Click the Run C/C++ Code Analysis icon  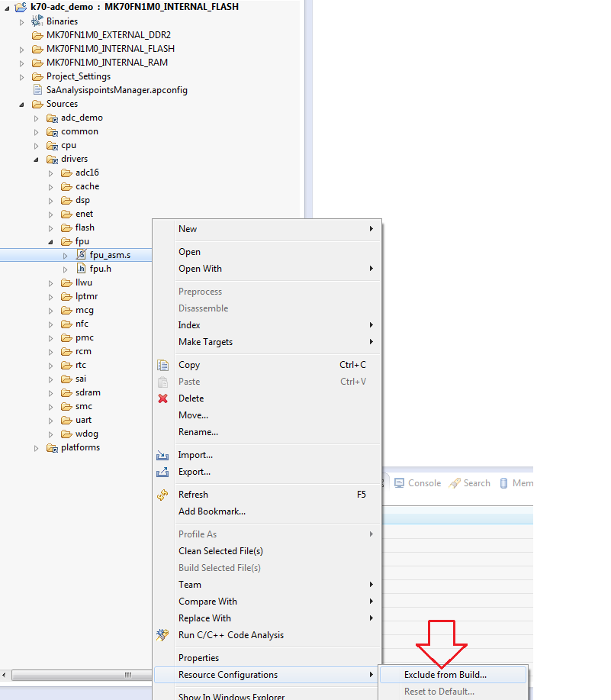point(162,635)
